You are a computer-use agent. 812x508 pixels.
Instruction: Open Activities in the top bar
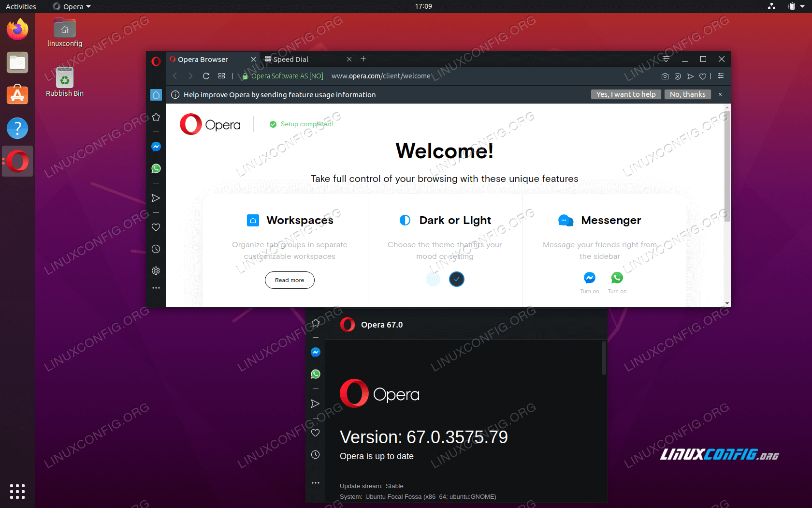click(x=20, y=6)
